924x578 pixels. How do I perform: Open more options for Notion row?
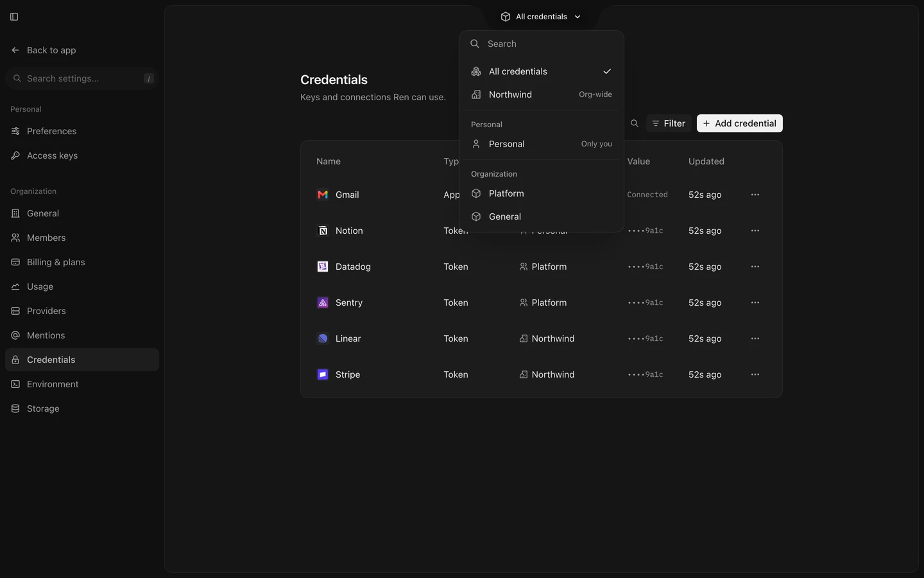pos(755,231)
